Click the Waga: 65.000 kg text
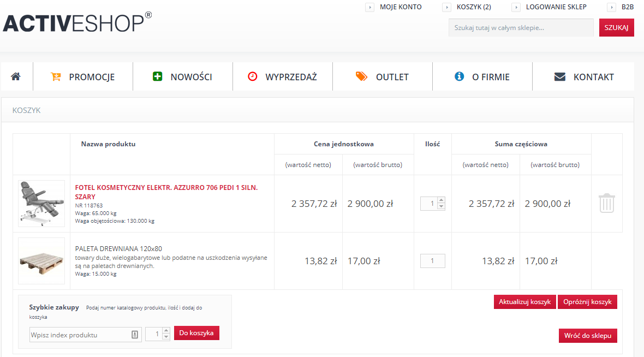644x357 pixels. coord(96,213)
